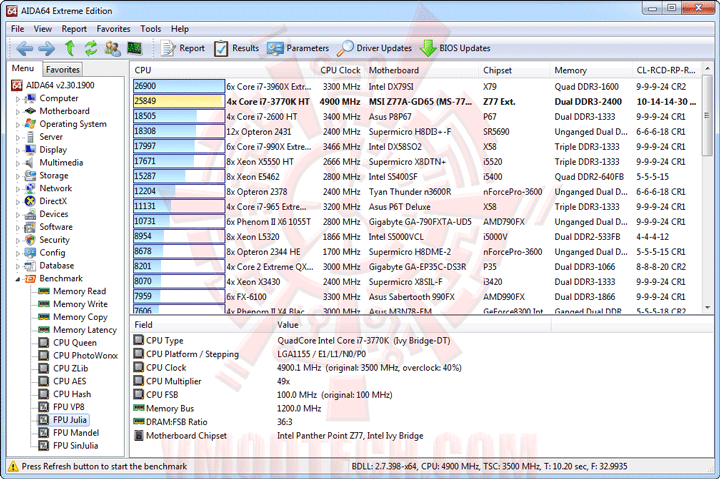Viewport: 720px width, 479px height.
Task: Select the 4x Core i7-2600 HT row
Action: point(417,117)
